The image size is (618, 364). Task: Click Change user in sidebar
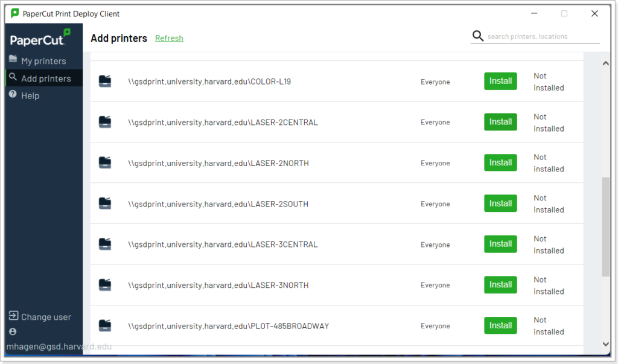pos(46,317)
